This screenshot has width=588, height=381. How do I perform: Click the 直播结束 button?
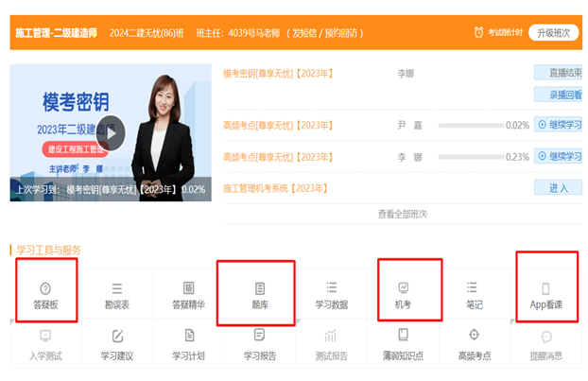(559, 73)
